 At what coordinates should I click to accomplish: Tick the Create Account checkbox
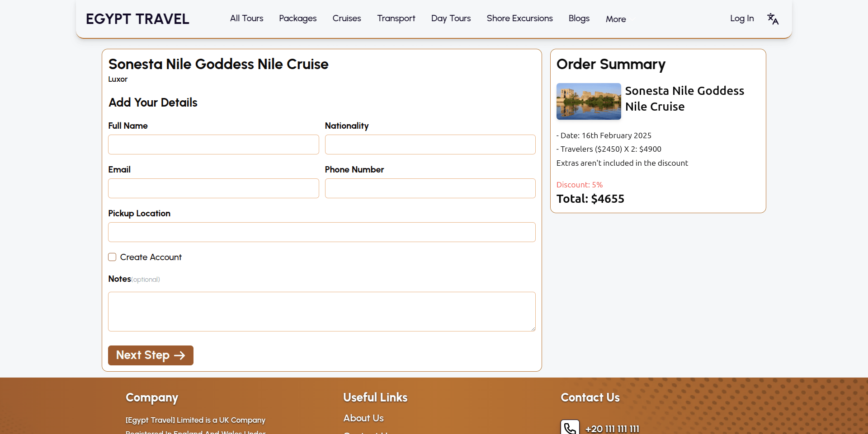pos(112,257)
